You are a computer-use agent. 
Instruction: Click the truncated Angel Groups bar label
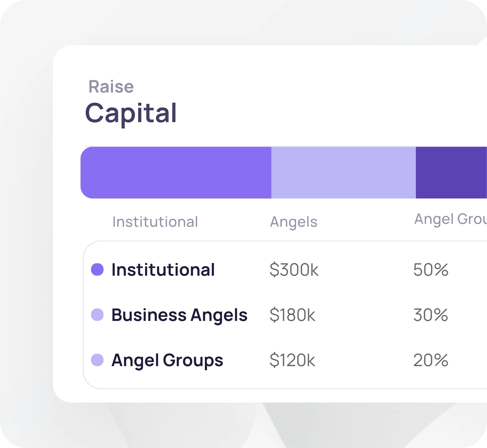pyautogui.click(x=451, y=219)
